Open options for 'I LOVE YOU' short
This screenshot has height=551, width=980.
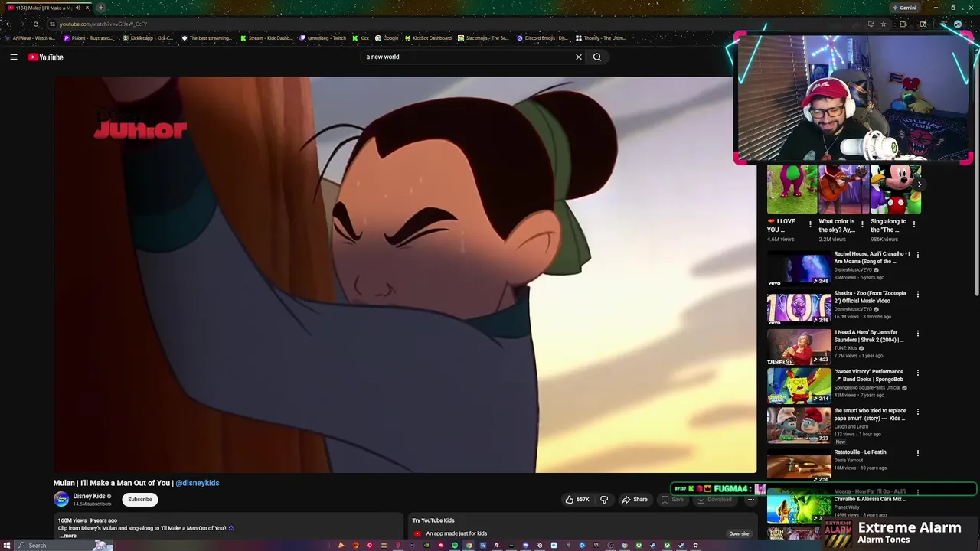(810, 224)
